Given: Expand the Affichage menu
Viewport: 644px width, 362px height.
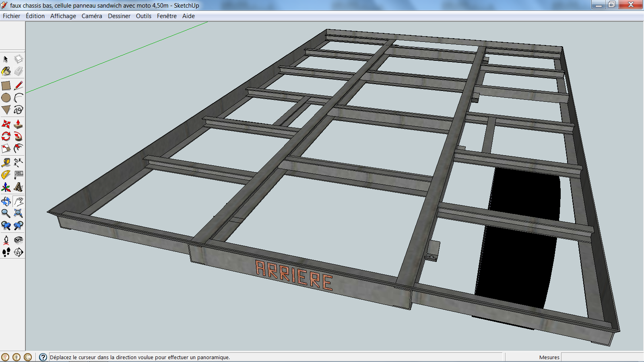Looking at the screenshot, I should pos(63,16).
